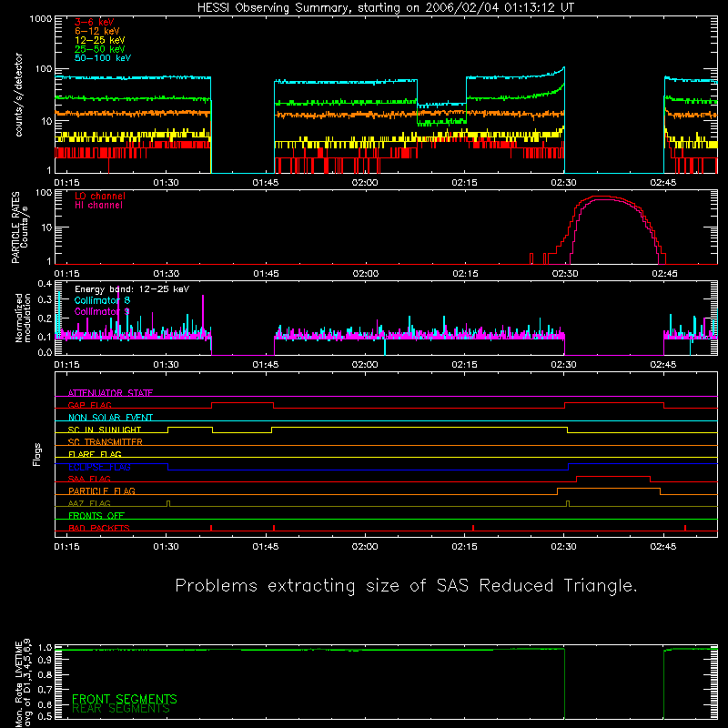Select the HI channel legend label
Viewport: 728px width, 728px height.
(98, 206)
